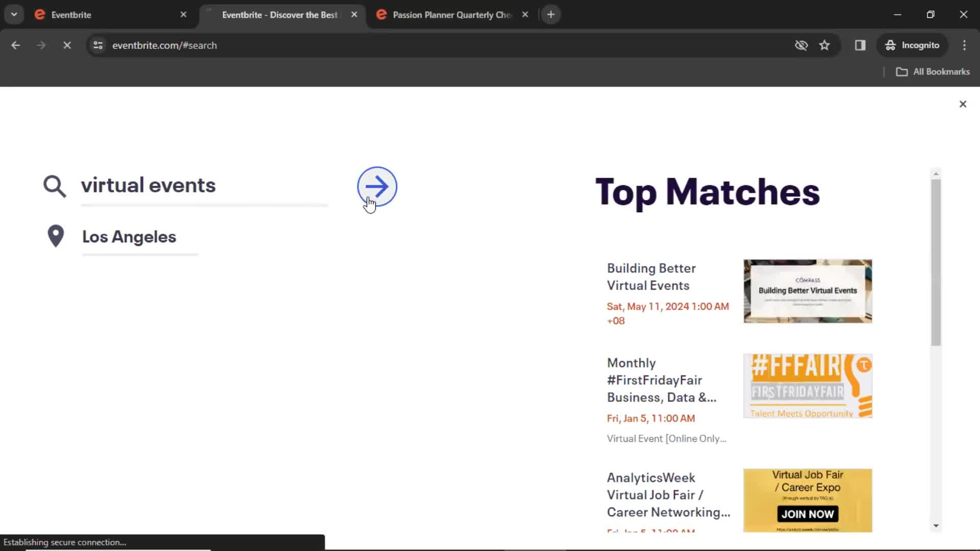
Task: Click the browser back navigation arrow
Action: pos(15,45)
